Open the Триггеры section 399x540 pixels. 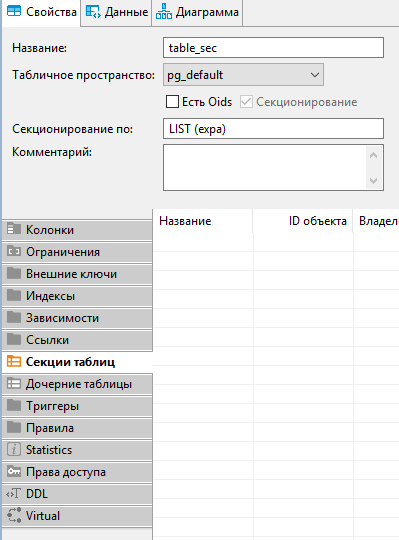[x=77, y=406]
